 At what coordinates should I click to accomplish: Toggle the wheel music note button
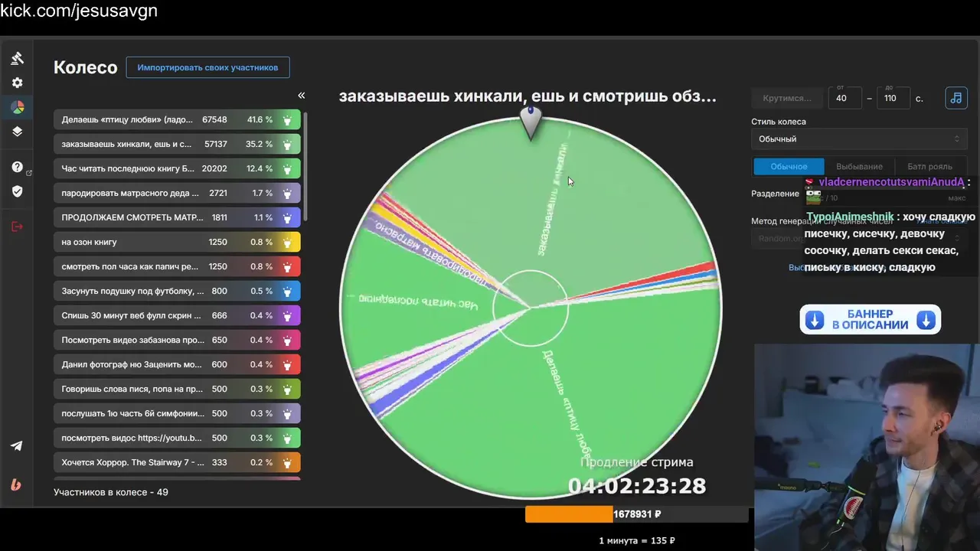click(x=956, y=98)
